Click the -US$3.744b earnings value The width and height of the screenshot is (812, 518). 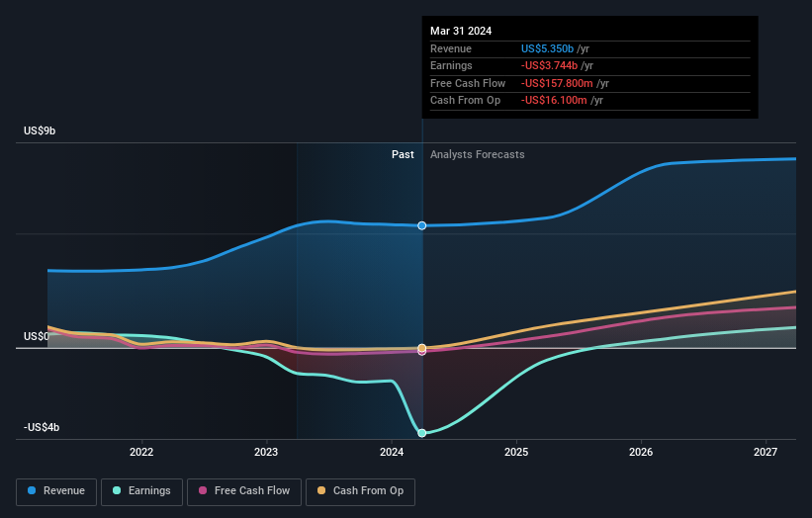coord(550,65)
